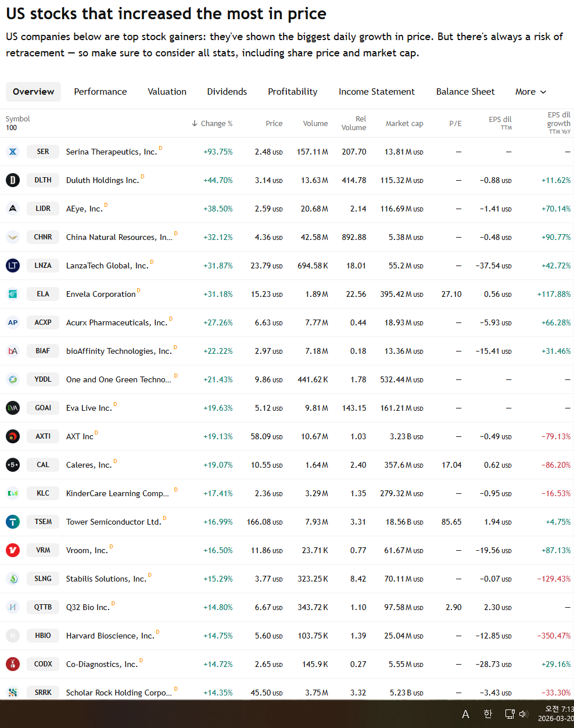Click the bioAffinity Technologies logo icon
Screen dimensions: 574x728
pos(13,351)
